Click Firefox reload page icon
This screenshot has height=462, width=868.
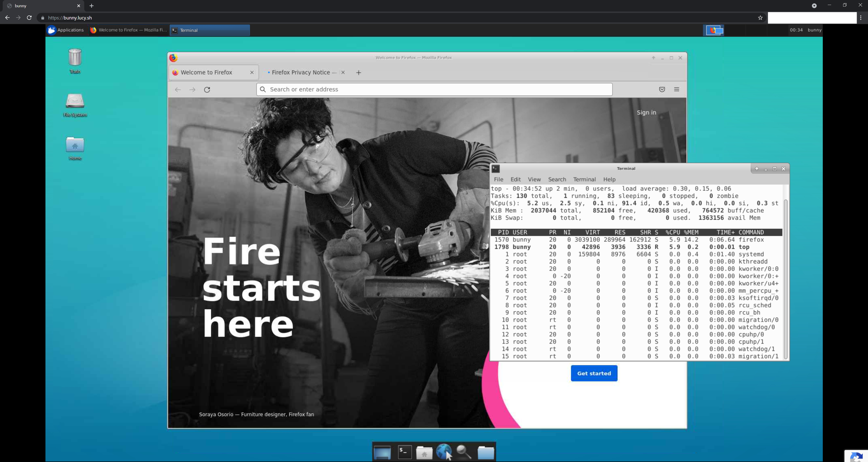coord(207,89)
